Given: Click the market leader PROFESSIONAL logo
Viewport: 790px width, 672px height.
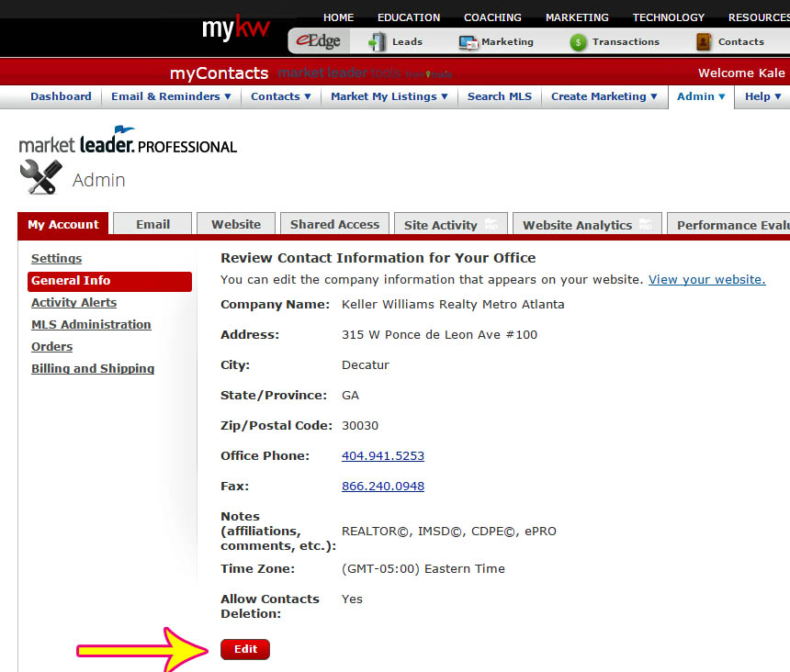Looking at the screenshot, I should [128, 140].
